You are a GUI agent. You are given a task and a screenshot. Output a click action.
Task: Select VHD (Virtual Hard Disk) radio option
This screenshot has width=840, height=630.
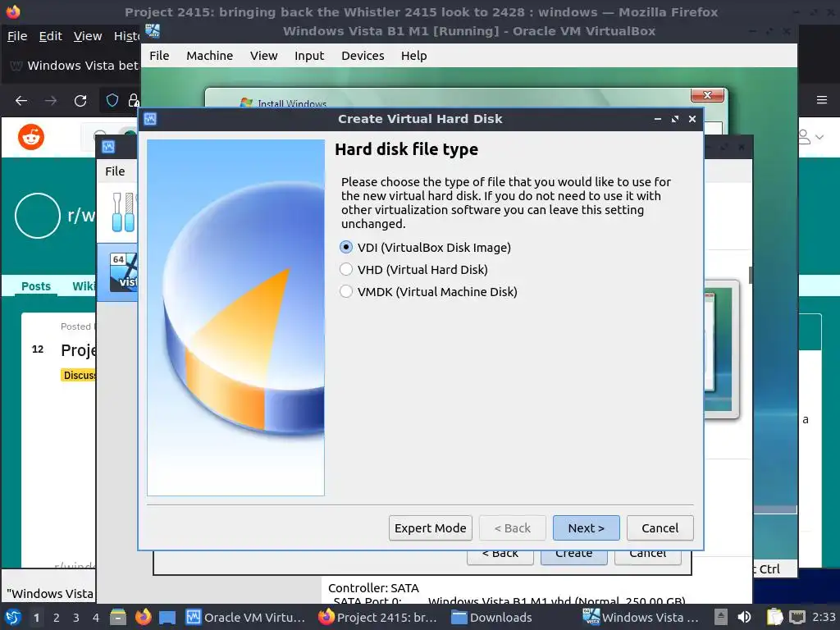pos(413,269)
